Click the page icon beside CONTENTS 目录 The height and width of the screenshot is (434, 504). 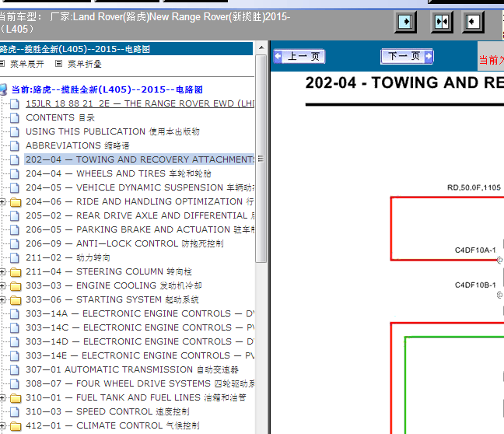click(x=15, y=118)
